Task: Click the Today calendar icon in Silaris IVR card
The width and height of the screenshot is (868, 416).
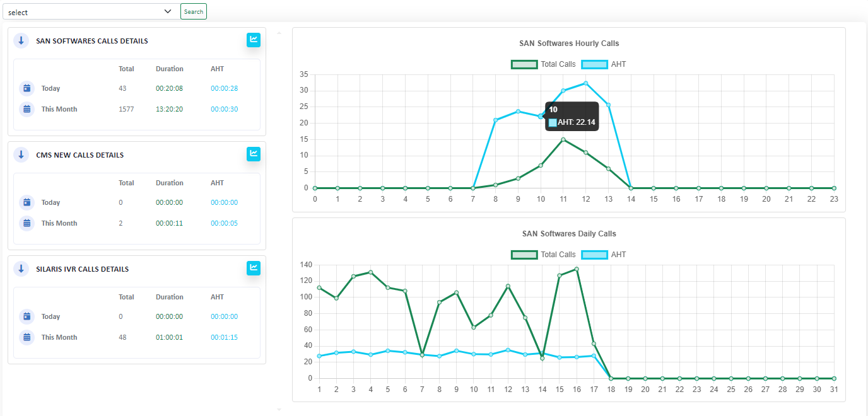Action: click(x=26, y=316)
